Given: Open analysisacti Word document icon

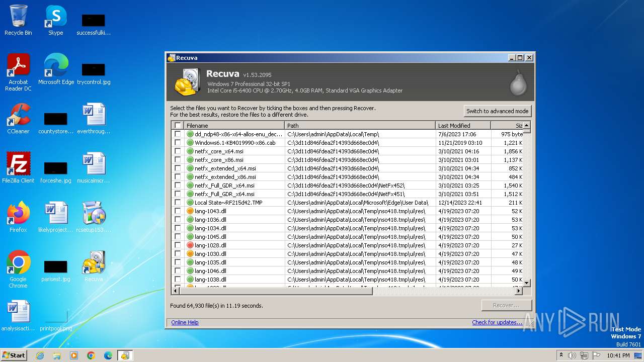Looking at the screenshot, I should (x=18, y=316).
